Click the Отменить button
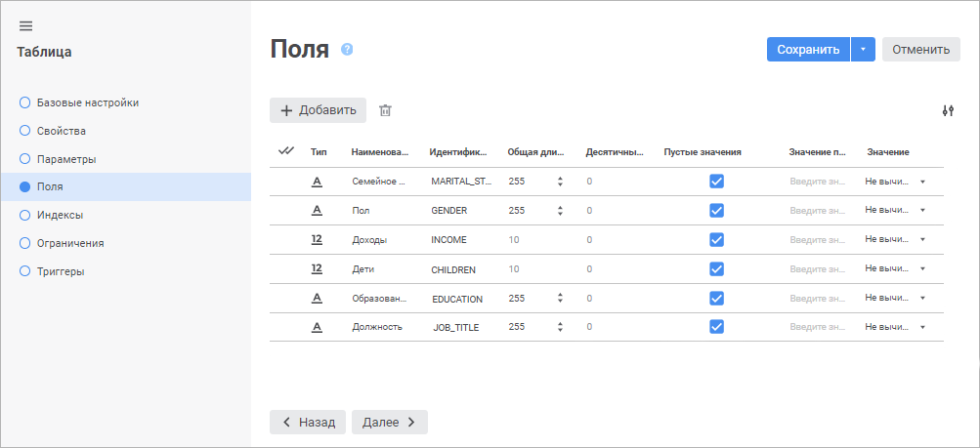Screen dimensions: 980x448 (920, 50)
